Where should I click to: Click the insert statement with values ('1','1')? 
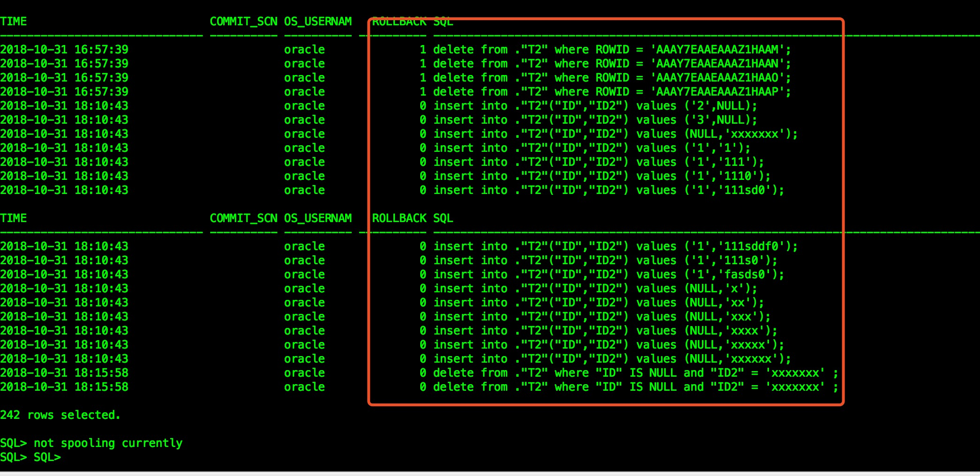[592, 148]
